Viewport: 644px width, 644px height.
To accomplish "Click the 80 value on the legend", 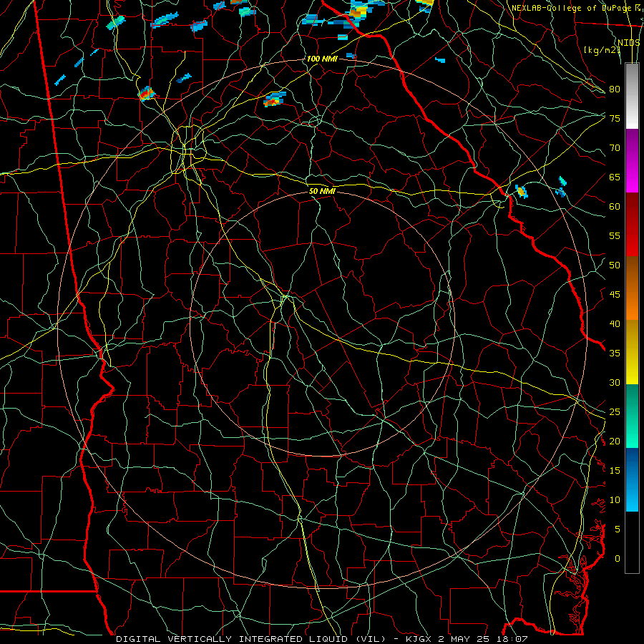I will pyautogui.click(x=615, y=89).
